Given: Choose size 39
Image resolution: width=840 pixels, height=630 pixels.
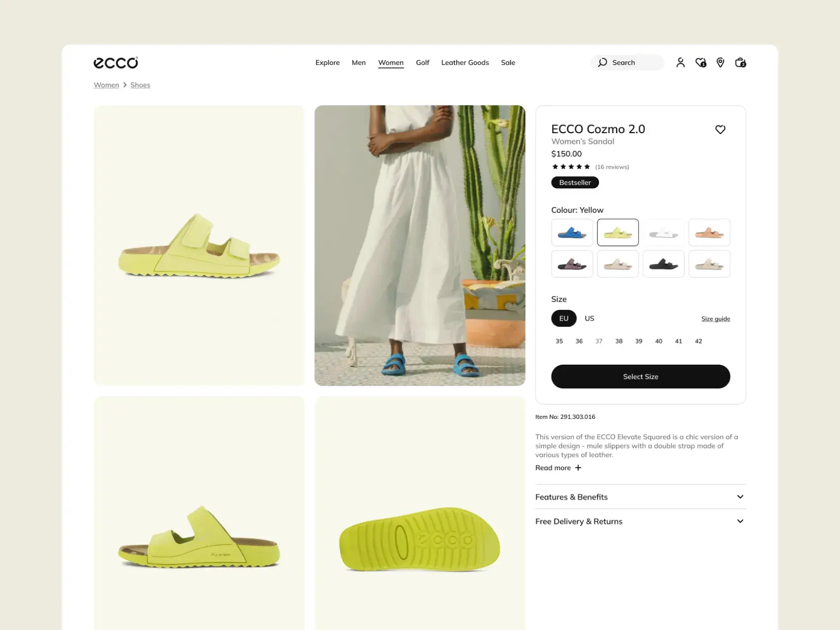Looking at the screenshot, I should [639, 341].
